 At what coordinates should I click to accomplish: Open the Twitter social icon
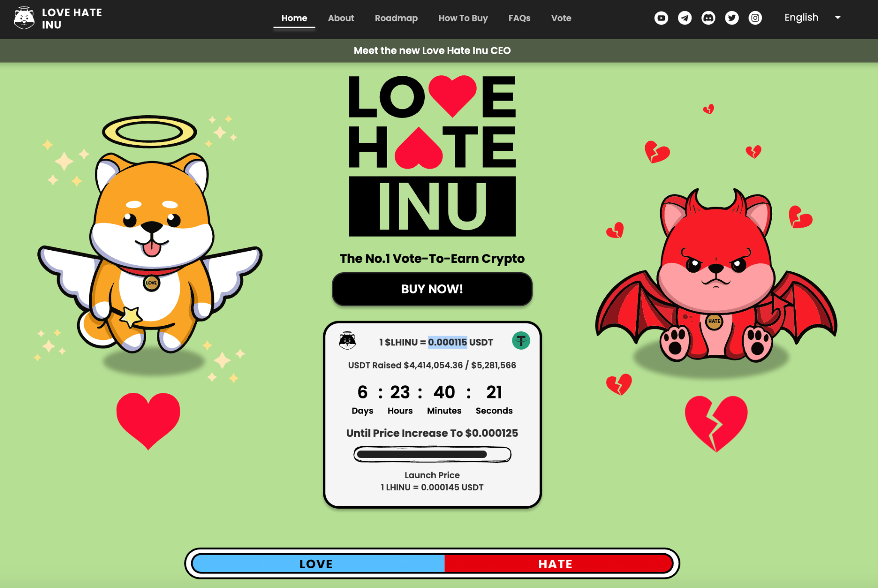732,18
